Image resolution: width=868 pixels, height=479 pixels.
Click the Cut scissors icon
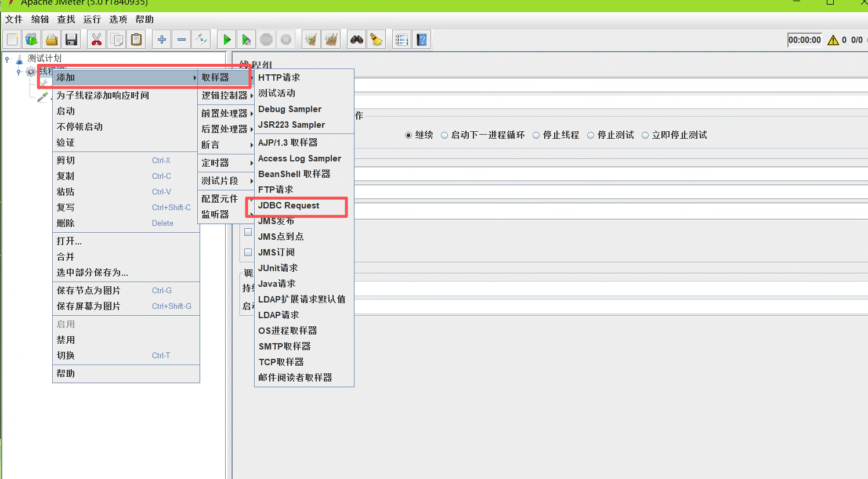(96, 39)
